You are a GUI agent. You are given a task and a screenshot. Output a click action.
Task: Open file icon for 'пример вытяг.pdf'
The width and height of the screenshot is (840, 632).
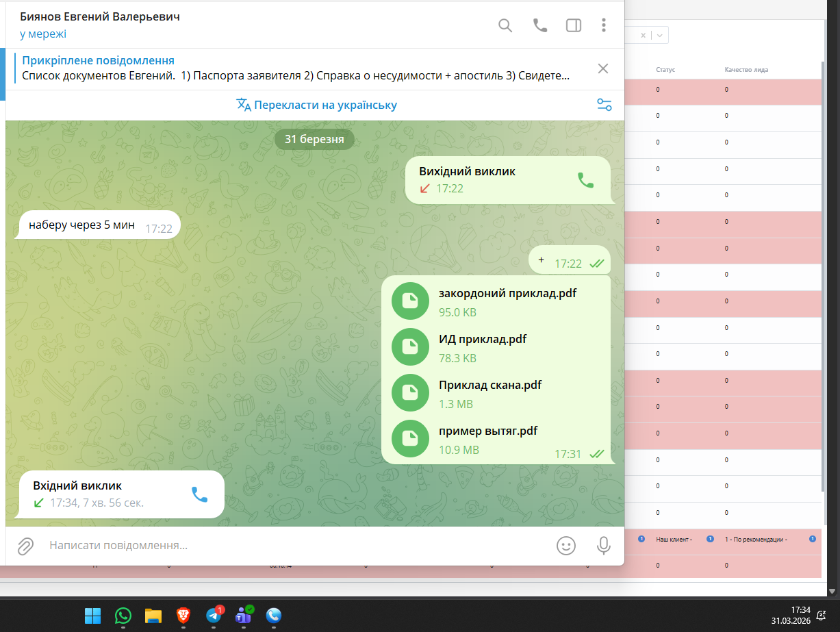click(409, 438)
